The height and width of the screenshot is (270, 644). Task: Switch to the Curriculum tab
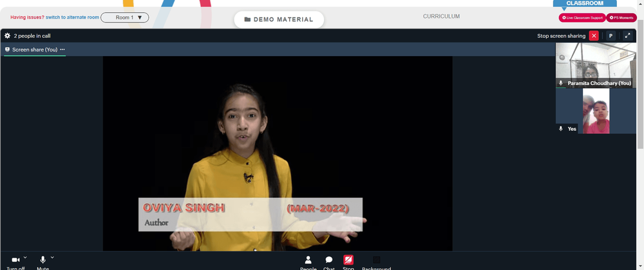[x=441, y=17]
